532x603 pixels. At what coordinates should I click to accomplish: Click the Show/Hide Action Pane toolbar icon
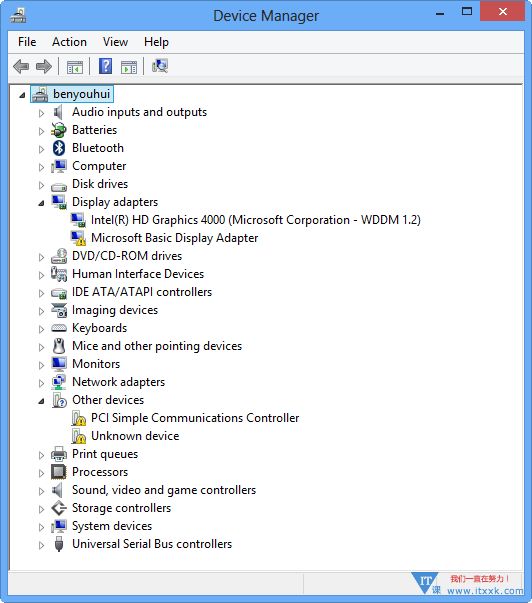pyautogui.click(x=129, y=67)
